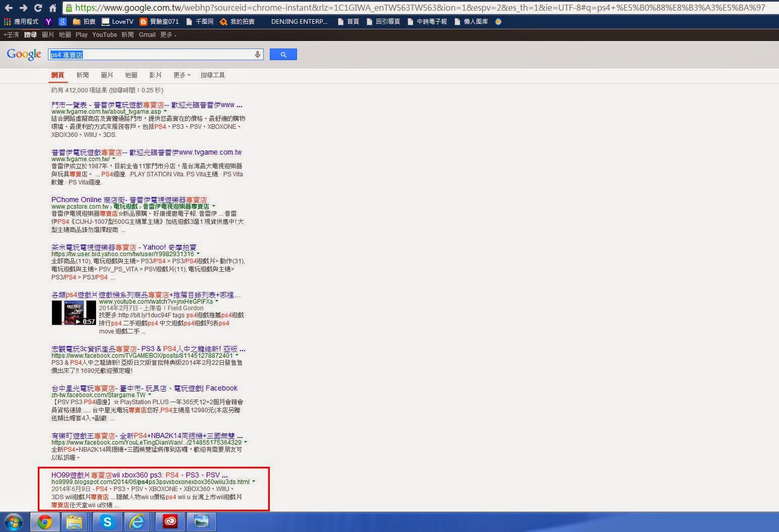This screenshot has height=532, width=779.
Task: Open the 回引導頁 bookmark
Action: coord(383,22)
